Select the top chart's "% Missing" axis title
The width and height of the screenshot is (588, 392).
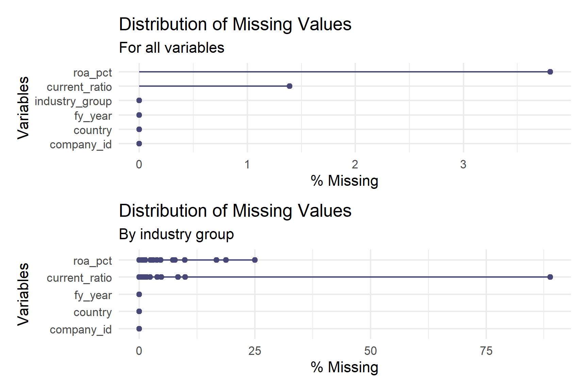(x=344, y=181)
